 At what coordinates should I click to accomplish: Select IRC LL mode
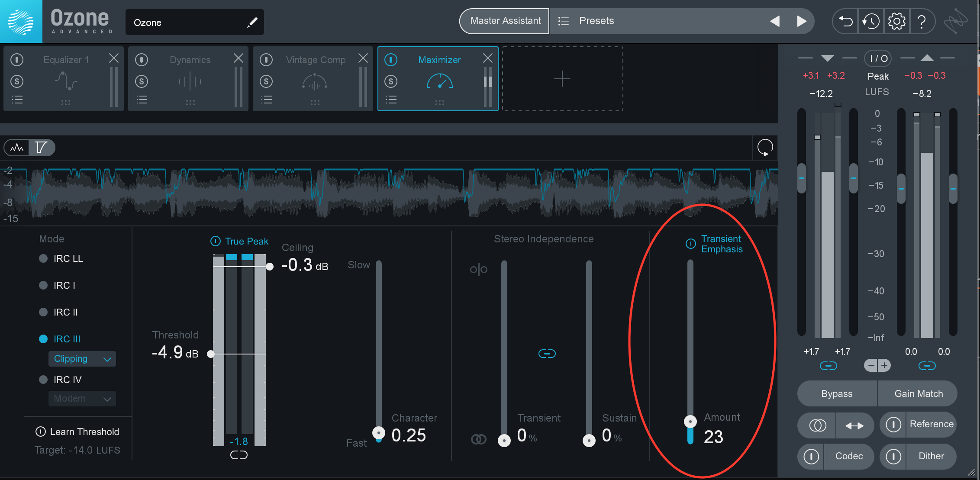click(x=61, y=258)
